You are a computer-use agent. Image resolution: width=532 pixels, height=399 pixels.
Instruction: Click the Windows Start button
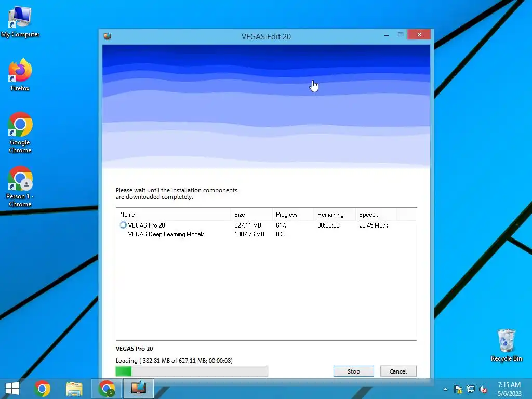(12, 389)
